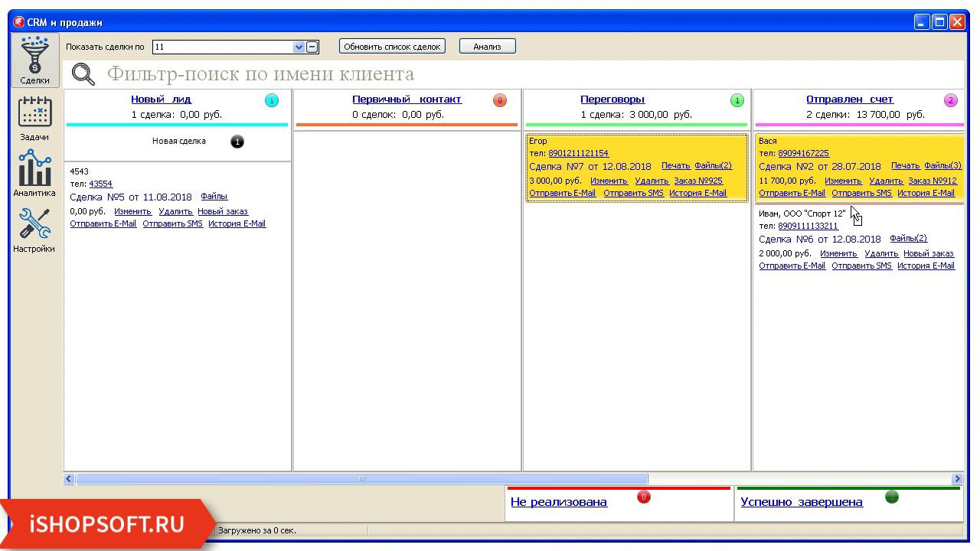Image resolution: width=980 pixels, height=551 pixels.
Task: Open the Задачи calendar section
Action: coord(34,119)
